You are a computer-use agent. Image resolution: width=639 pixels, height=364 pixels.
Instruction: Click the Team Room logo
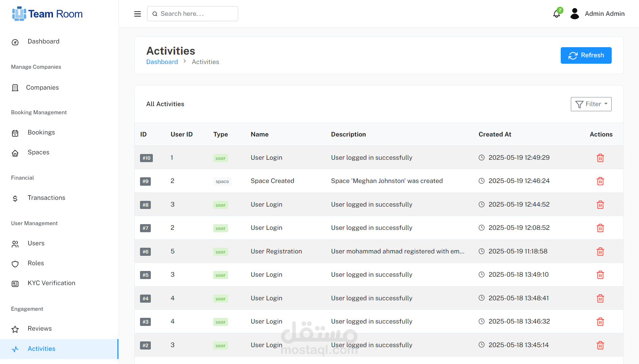47,14
